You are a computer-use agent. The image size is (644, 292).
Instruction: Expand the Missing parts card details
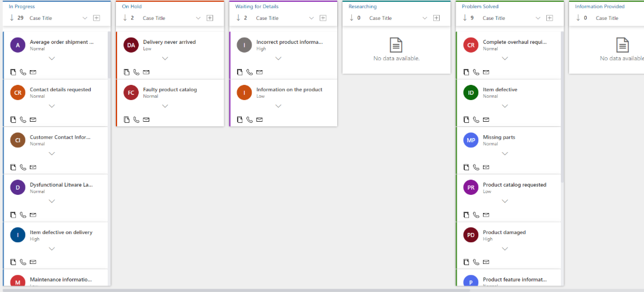tap(505, 153)
